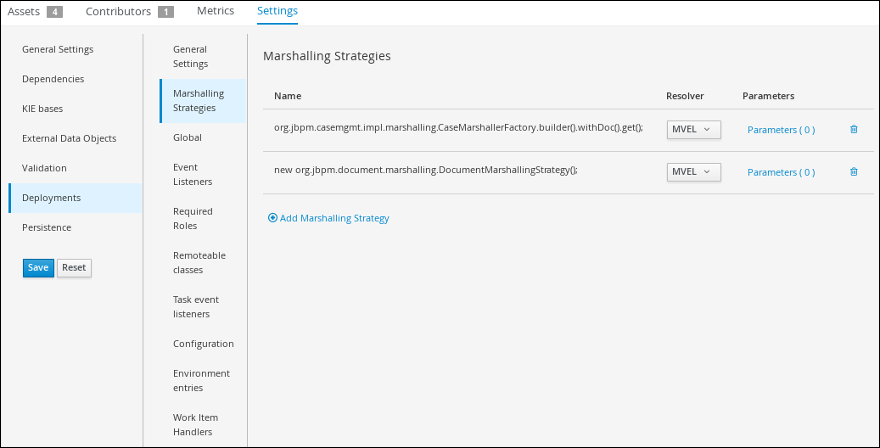Image resolution: width=880 pixels, height=448 pixels.
Task: Open Work Item Handlers section
Action: coord(195,424)
